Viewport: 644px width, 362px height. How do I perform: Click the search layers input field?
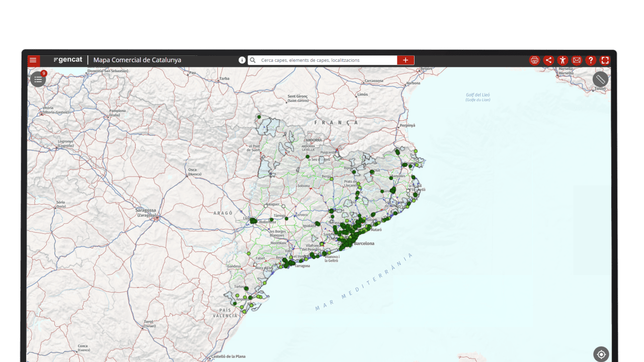(x=327, y=60)
